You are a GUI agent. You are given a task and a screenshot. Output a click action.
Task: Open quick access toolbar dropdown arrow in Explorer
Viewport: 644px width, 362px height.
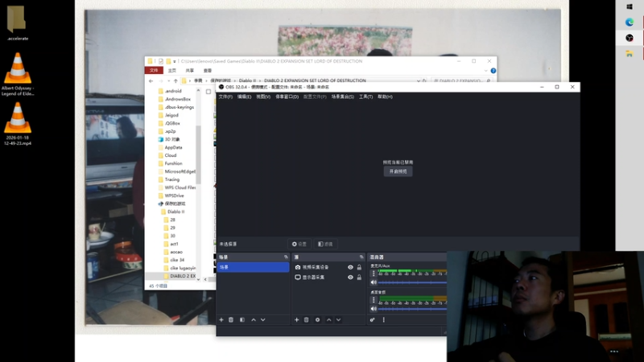[x=175, y=62]
